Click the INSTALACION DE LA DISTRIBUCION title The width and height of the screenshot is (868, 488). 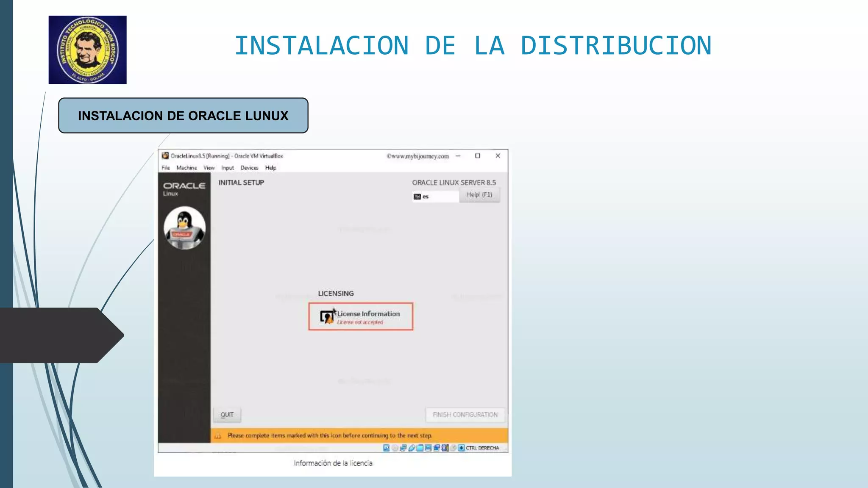click(473, 46)
